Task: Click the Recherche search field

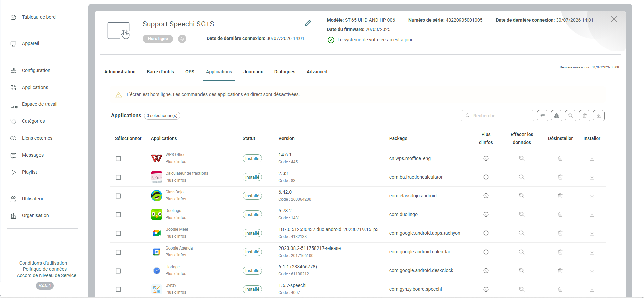Action: tap(497, 116)
